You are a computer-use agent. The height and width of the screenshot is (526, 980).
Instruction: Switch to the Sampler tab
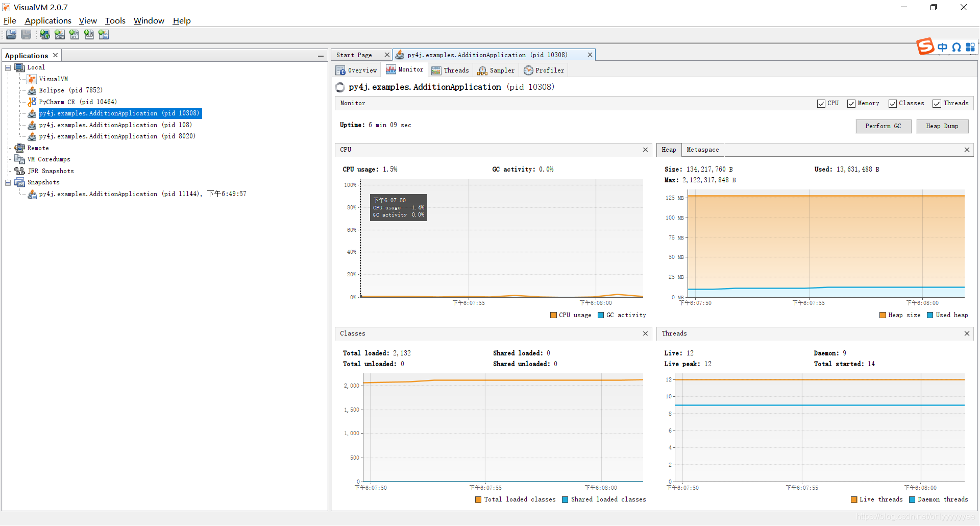[x=496, y=70]
